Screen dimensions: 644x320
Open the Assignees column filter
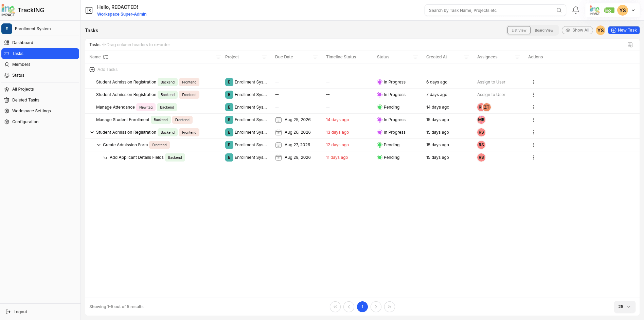coord(517,57)
